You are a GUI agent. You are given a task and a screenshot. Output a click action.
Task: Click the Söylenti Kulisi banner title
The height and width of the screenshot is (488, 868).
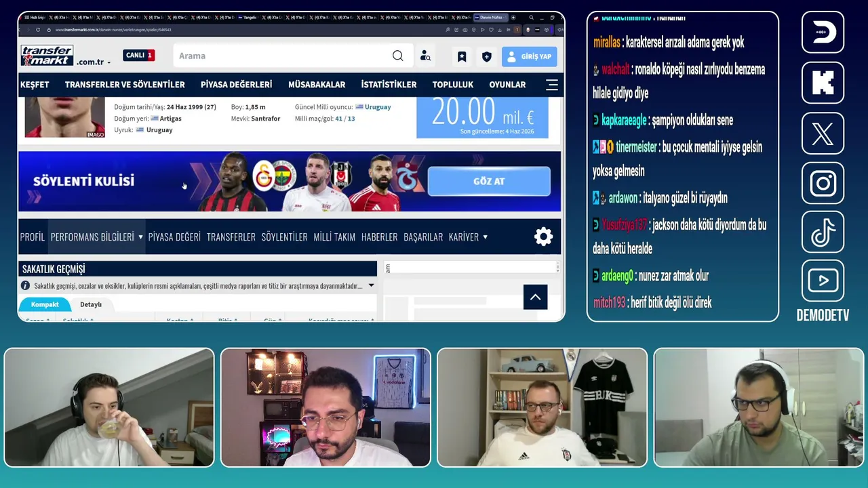pos(83,181)
